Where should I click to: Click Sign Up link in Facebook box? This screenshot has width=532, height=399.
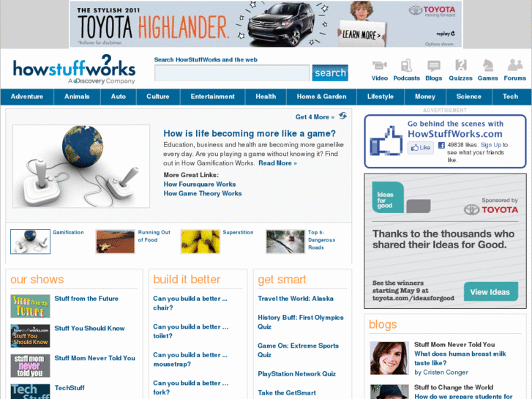pos(490,145)
